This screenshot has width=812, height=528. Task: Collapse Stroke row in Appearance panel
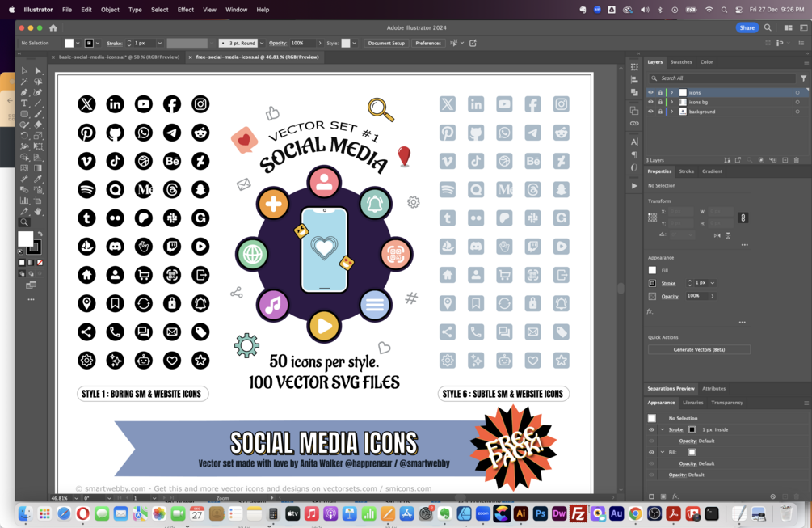pyautogui.click(x=663, y=429)
